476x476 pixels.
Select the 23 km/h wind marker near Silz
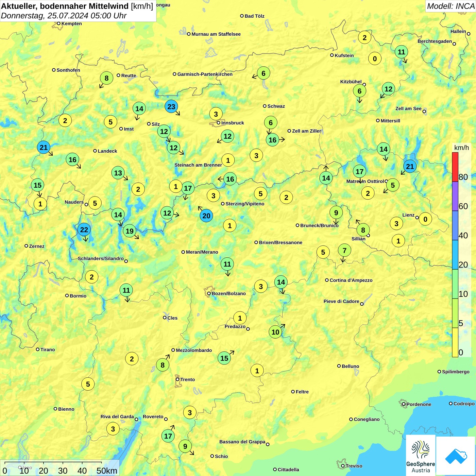pos(171,107)
